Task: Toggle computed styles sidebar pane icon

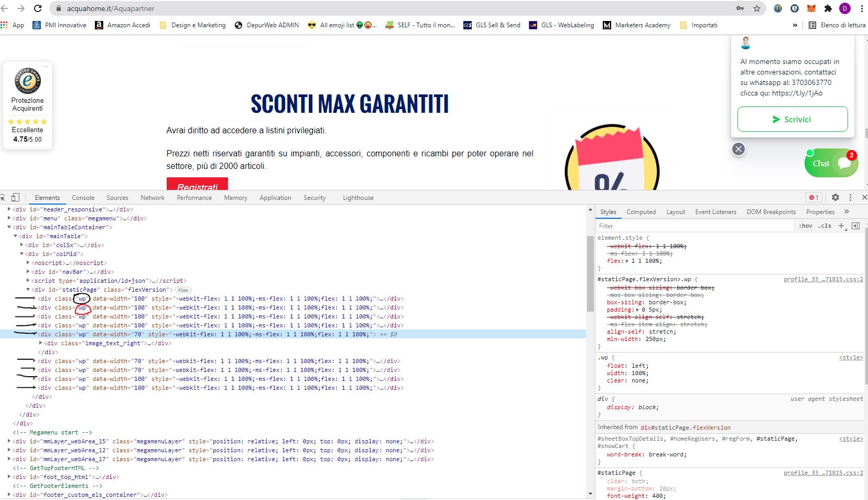Action: (x=856, y=226)
